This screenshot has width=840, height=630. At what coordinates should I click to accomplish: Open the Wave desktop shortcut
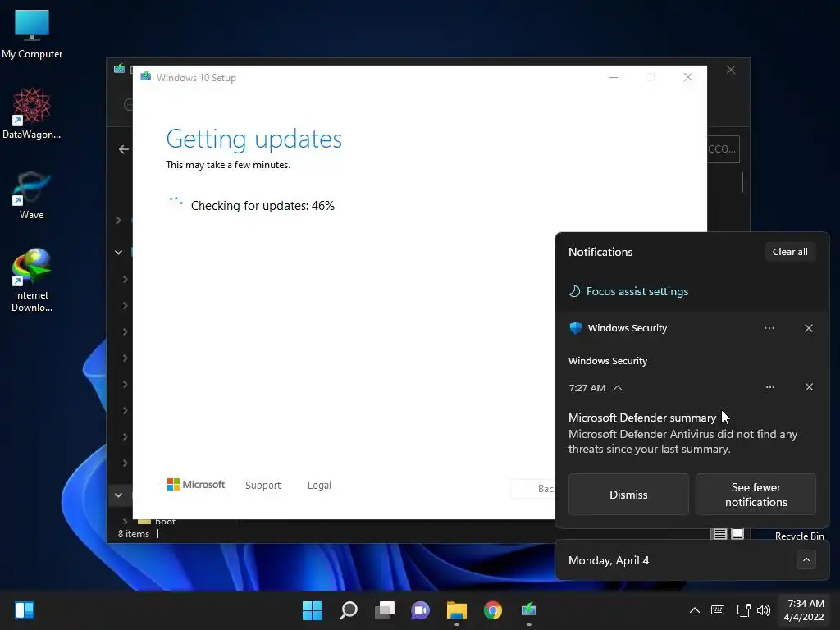(x=32, y=195)
